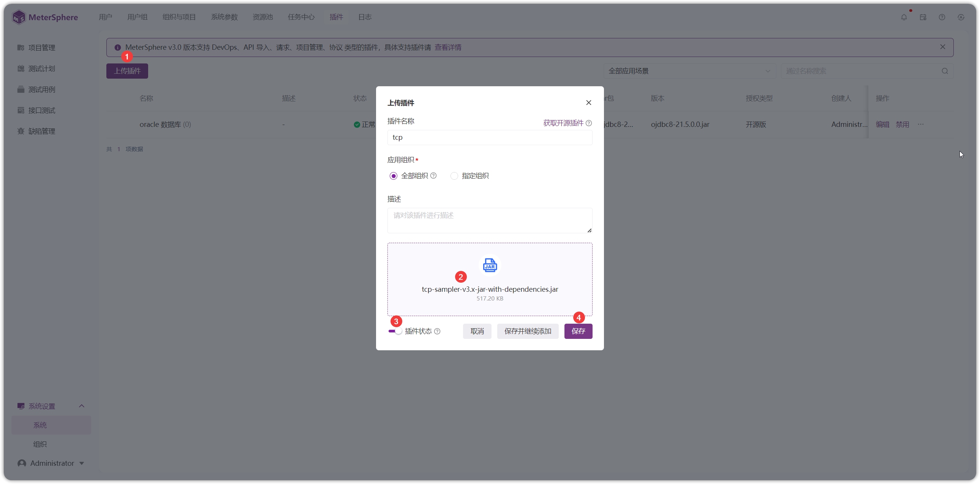Viewport: 980px width, 484px height.
Task: Click the 取消 button
Action: point(477,331)
